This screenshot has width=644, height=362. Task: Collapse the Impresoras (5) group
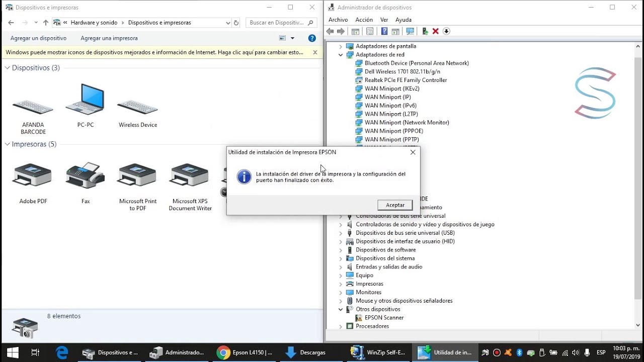pyautogui.click(x=8, y=144)
